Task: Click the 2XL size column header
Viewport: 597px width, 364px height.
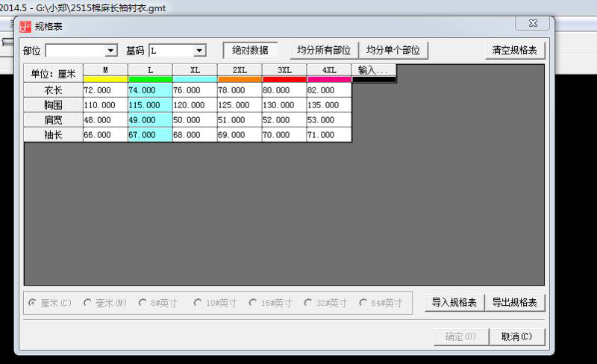Action: pyautogui.click(x=240, y=70)
